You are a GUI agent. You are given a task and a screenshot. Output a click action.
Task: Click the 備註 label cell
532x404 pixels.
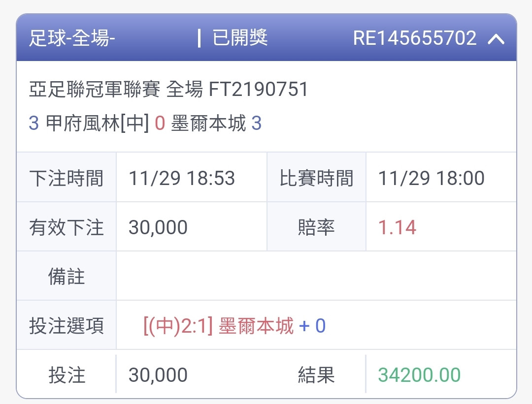coord(66,277)
